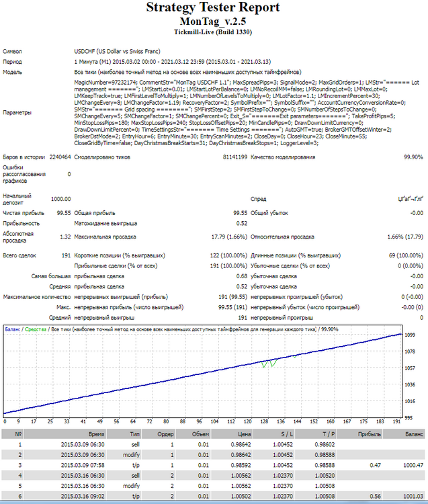Screen dimensions: 428x504
Task: Click the "Матожидание выигрыша" label
Action: [105, 223]
